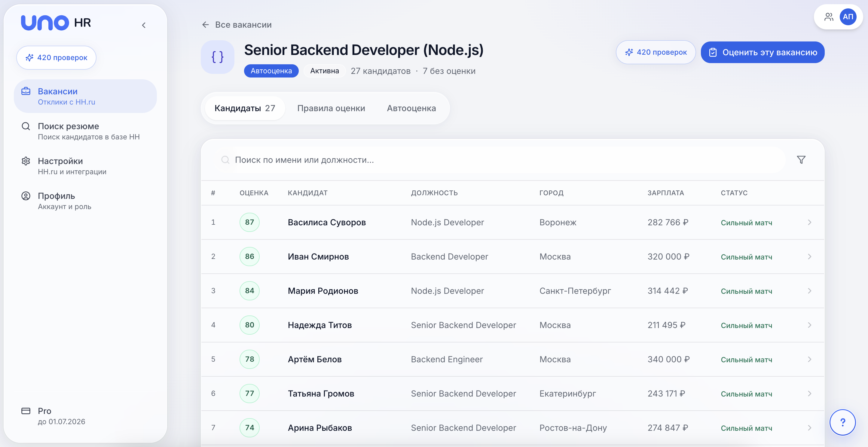Click the Настройки gear icon

click(26, 161)
